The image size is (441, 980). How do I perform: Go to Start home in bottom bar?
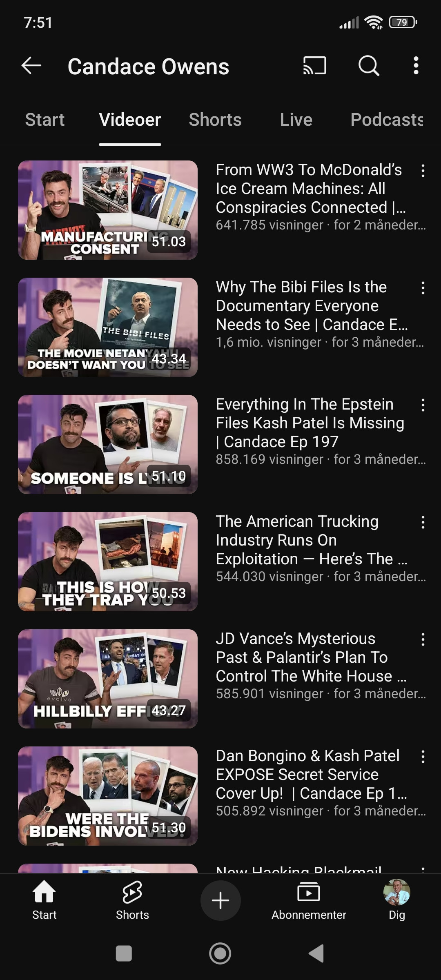click(x=44, y=900)
